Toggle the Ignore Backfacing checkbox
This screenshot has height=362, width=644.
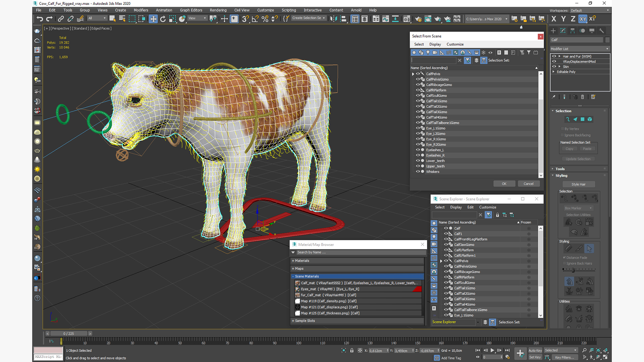[562, 135]
